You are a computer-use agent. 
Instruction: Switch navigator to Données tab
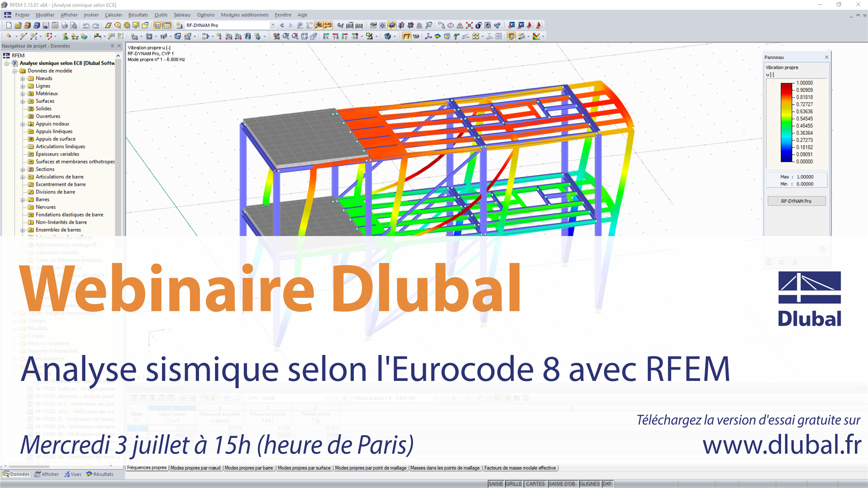coord(16,474)
